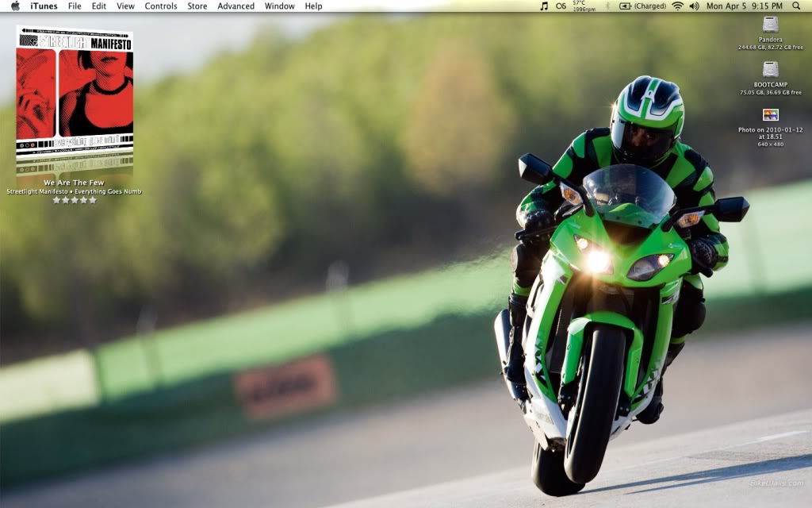Image resolution: width=812 pixels, height=508 pixels.
Task: Open the Window menu
Action: click(280, 6)
